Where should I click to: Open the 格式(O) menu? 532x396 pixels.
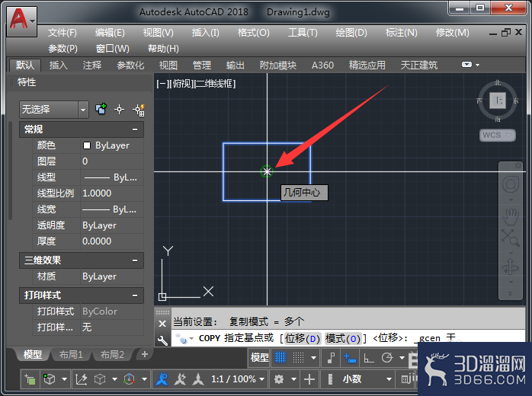click(254, 33)
